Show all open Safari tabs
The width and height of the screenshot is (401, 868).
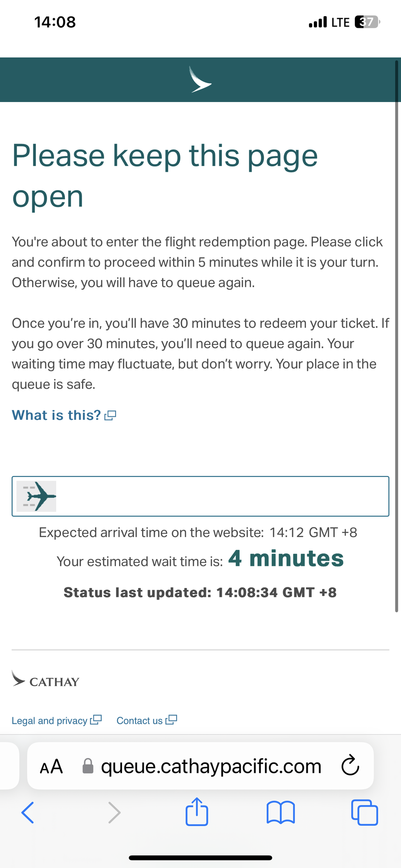tap(364, 813)
